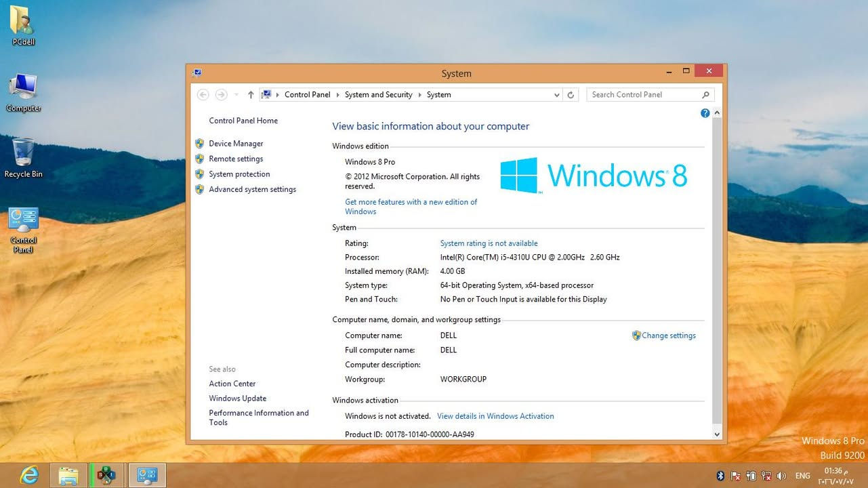Click power battery tray icon
Screen dimensions: 868x488
click(751, 476)
